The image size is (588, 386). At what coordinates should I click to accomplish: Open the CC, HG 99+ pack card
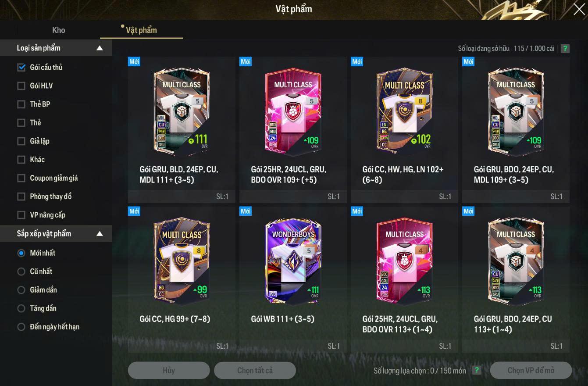coord(182,279)
